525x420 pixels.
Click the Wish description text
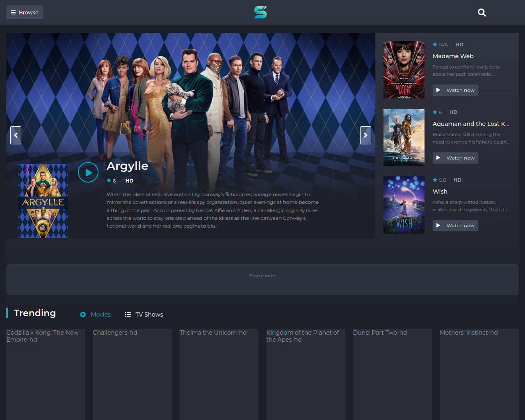(x=471, y=206)
